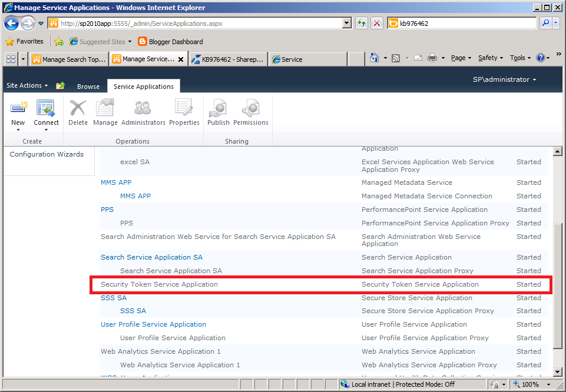Open the Safety menu

click(x=491, y=58)
